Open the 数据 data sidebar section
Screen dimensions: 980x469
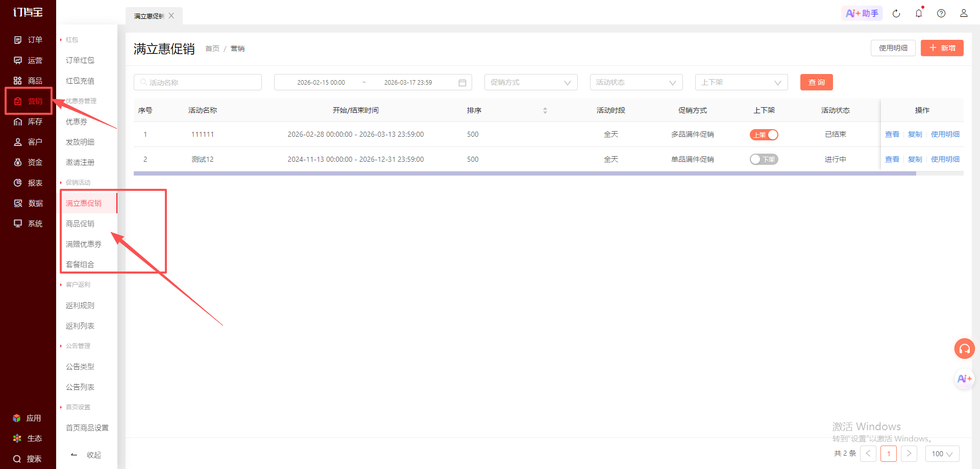[28, 203]
